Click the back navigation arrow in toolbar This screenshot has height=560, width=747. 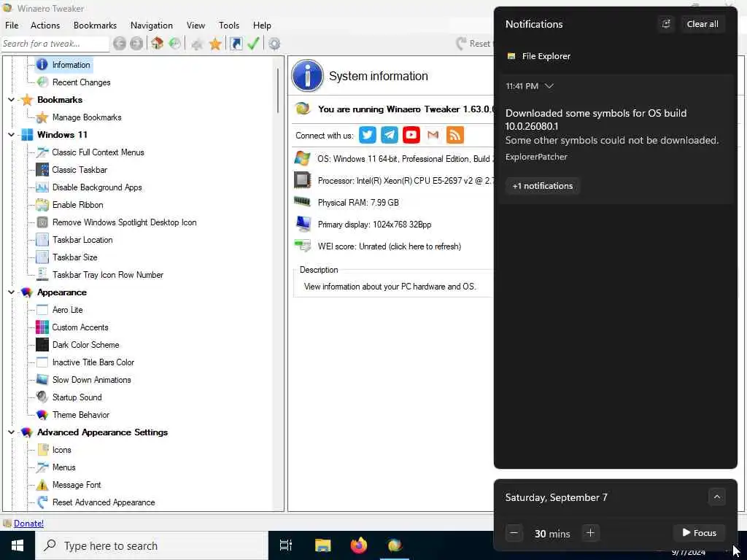(x=120, y=44)
